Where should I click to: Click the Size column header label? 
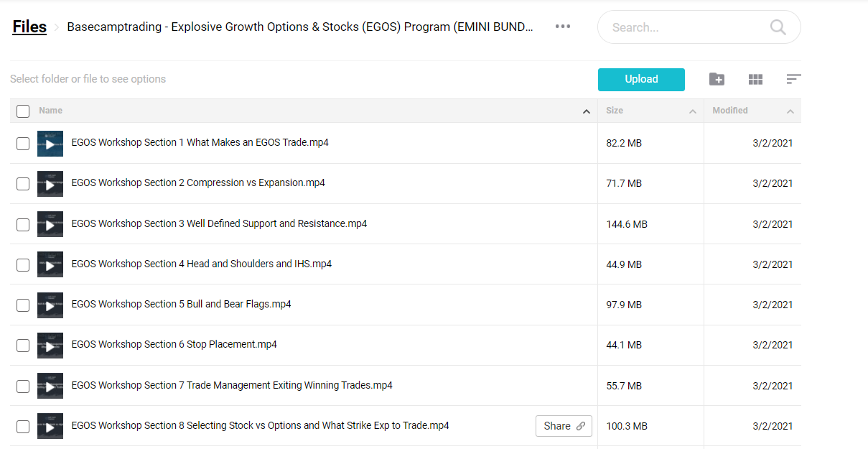[x=615, y=111]
